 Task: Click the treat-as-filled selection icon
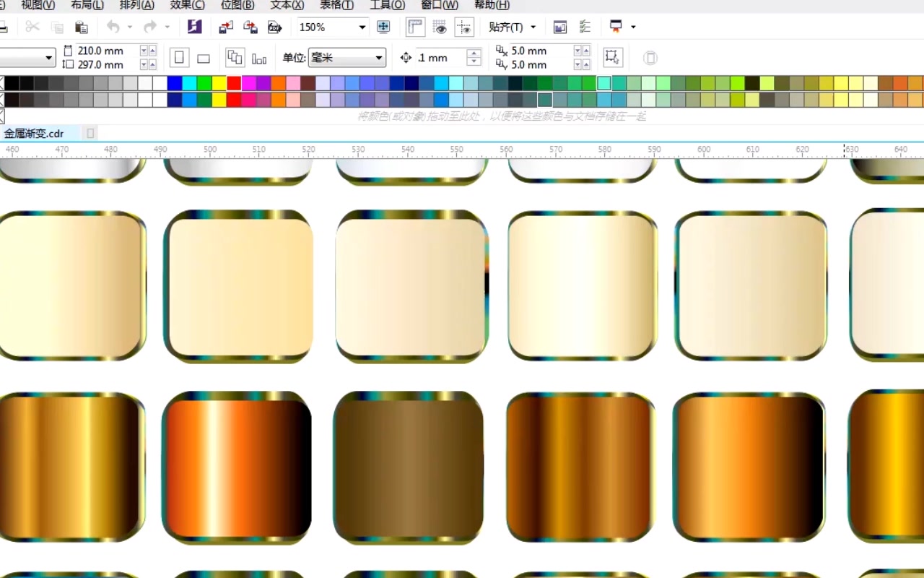pyautogui.click(x=612, y=58)
